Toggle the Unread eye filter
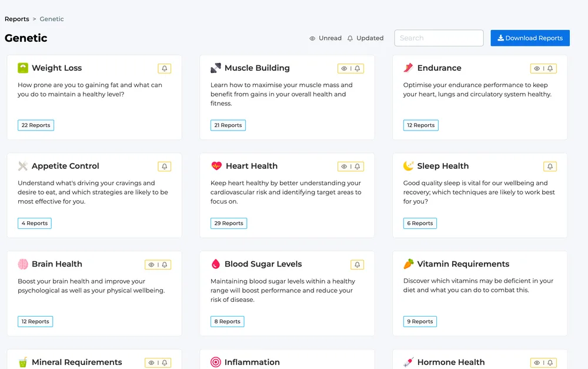Screen dimensions: 588x369 325,38
